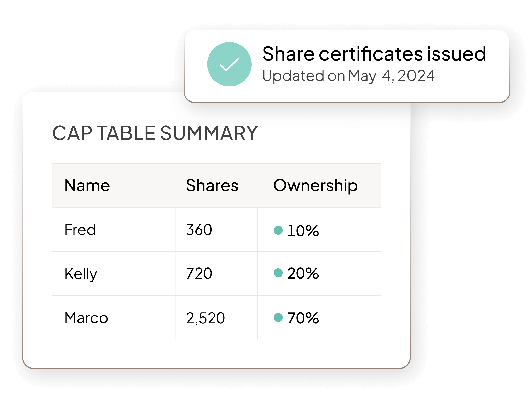Click the 10% ownership value

pyautogui.click(x=303, y=231)
